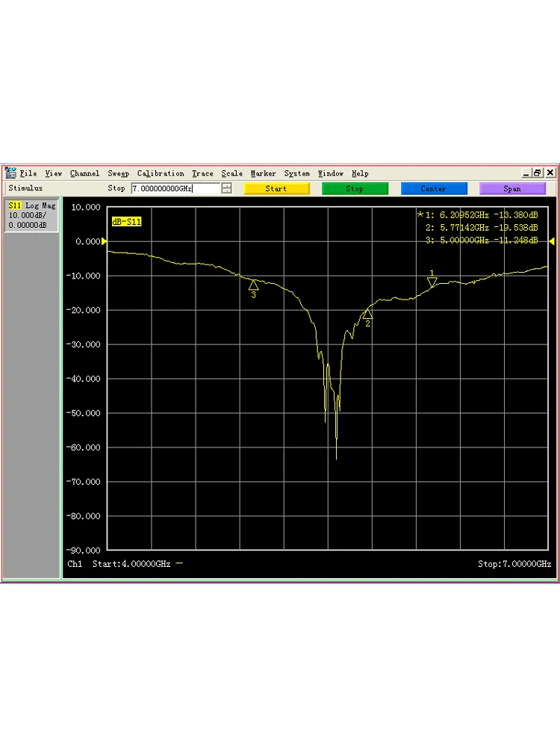Open the Trace menu
Image resolution: width=560 pixels, height=747 pixels.
(202, 173)
